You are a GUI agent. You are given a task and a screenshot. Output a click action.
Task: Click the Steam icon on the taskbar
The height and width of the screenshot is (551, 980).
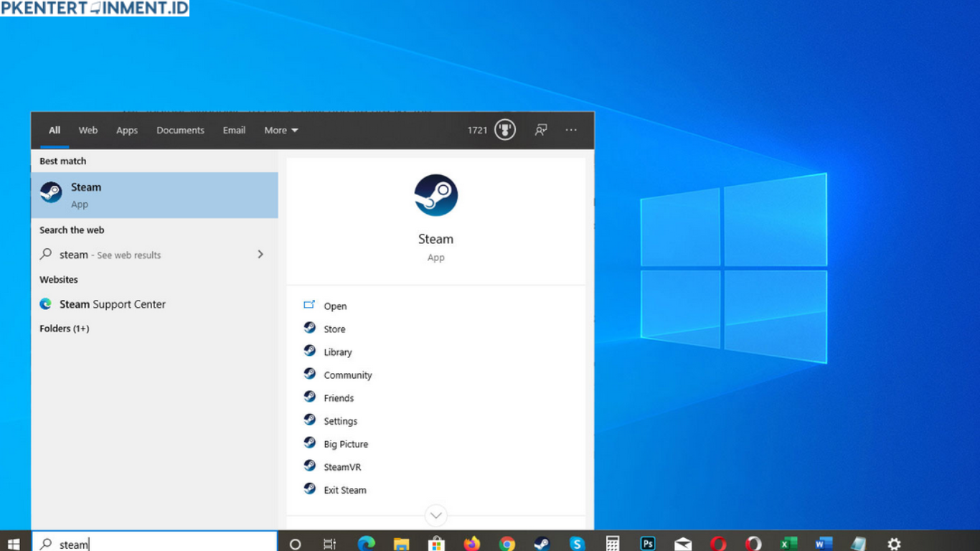(x=542, y=544)
